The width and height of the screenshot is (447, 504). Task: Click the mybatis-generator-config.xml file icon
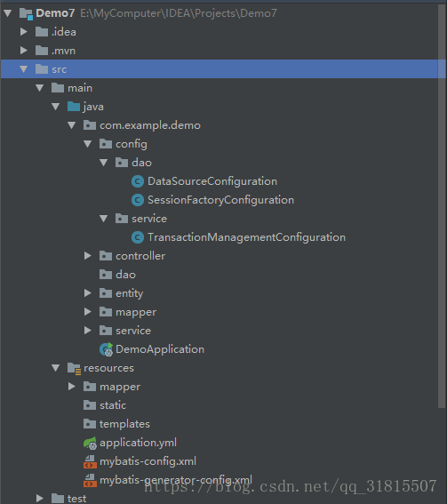(90, 481)
